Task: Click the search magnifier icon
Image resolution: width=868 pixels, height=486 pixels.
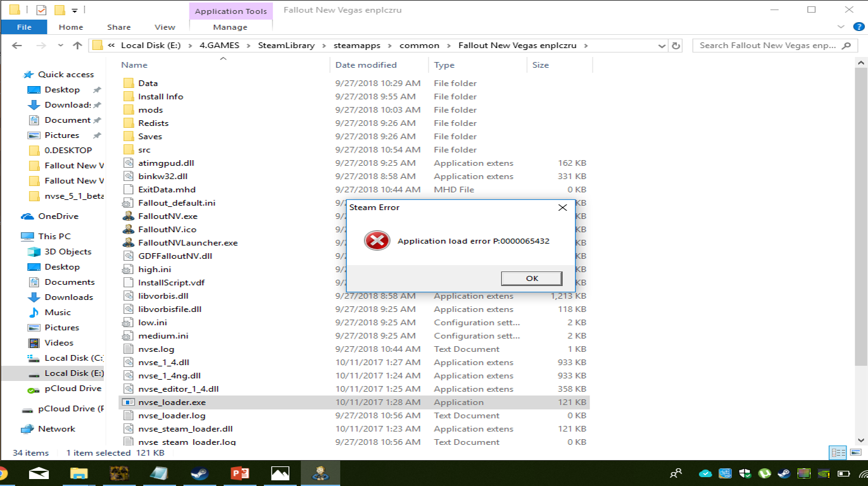Action: tap(847, 46)
